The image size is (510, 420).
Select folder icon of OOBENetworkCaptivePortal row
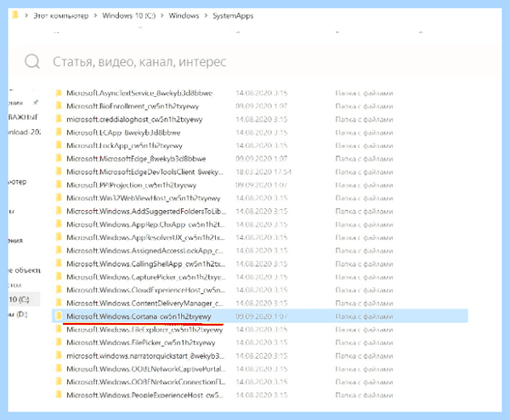[59, 369]
